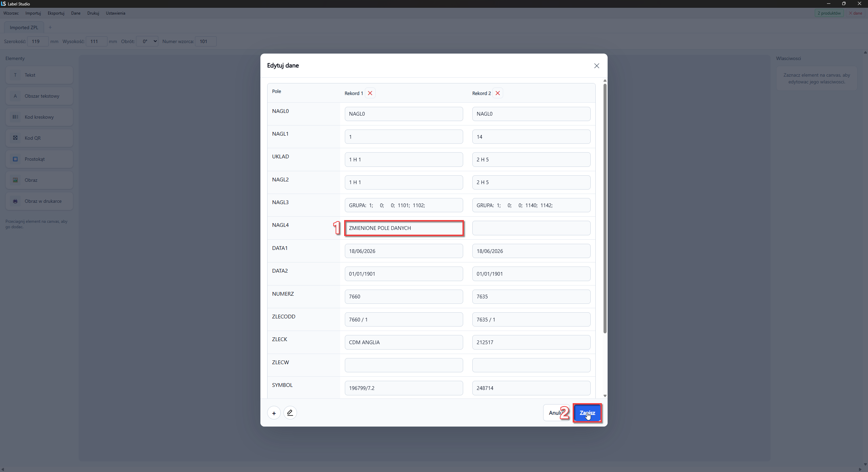This screenshot has height=472, width=868.
Task: Focus the ZLECK field containing CDM ANGLIA
Action: 404,342
